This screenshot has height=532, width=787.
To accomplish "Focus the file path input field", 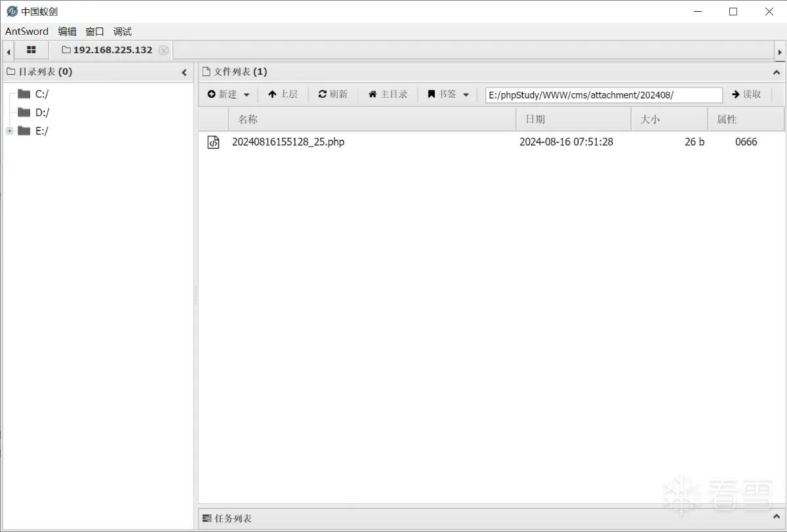I will [604, 95].
